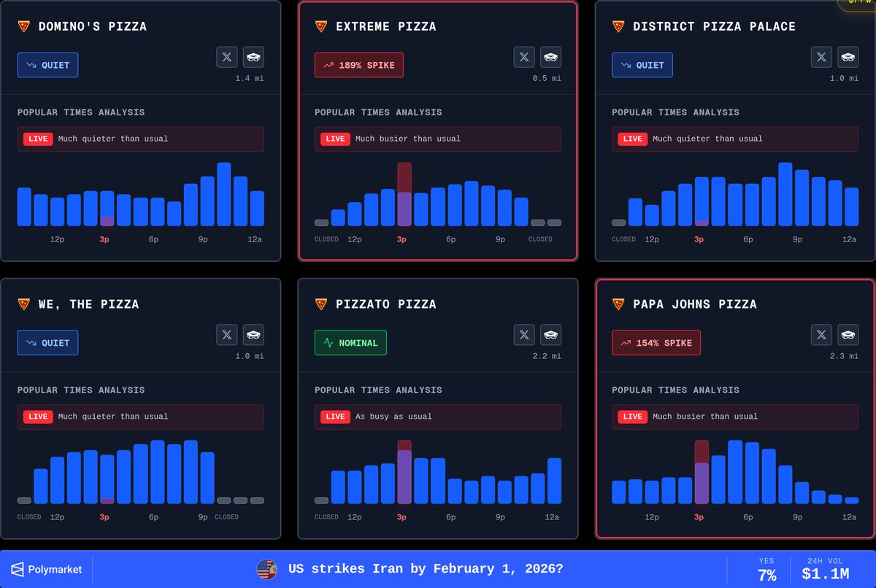Click 'As busy as usual' on Pizzato Pizza
The width and height of the screenshot is (876, 588).
(x=393, y=417)
